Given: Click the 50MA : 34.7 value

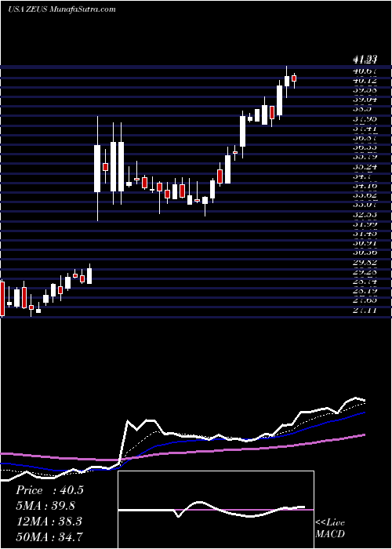Looking at the screenshot, I should (x=49, y=536).
